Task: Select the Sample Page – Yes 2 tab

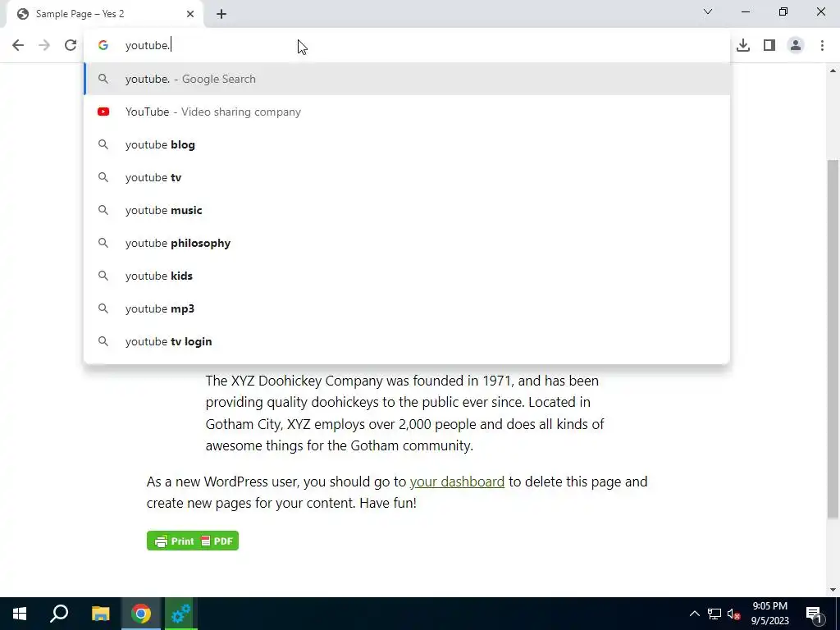Action: point(105,14)
